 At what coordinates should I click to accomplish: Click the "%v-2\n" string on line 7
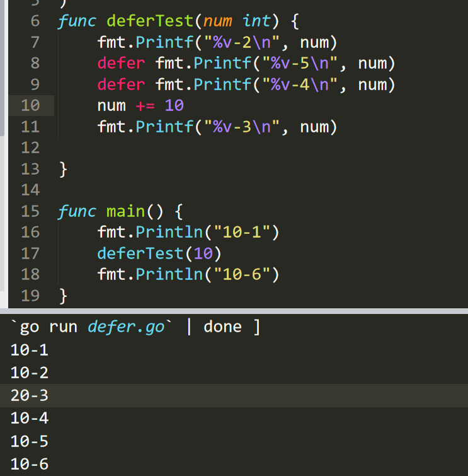(242, 42)
